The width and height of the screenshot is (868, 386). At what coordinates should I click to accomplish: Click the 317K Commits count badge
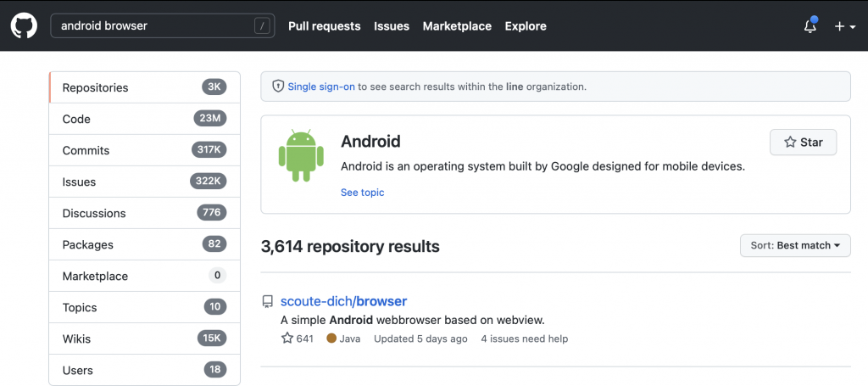(209, 149)
